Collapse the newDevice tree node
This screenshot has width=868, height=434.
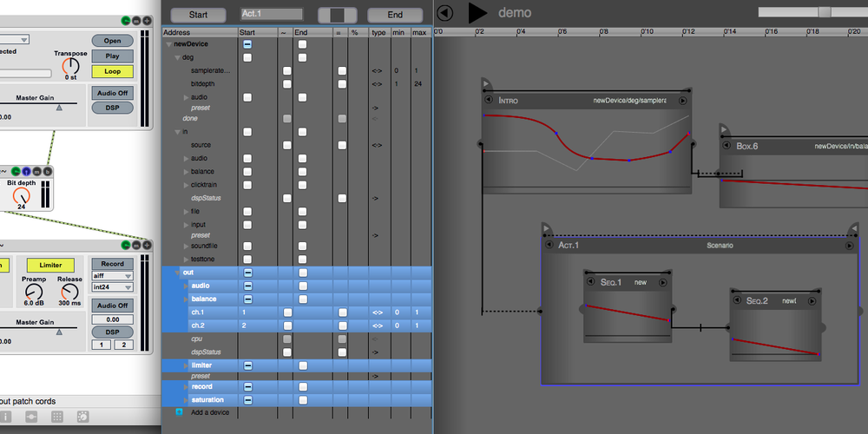[169, 43]
